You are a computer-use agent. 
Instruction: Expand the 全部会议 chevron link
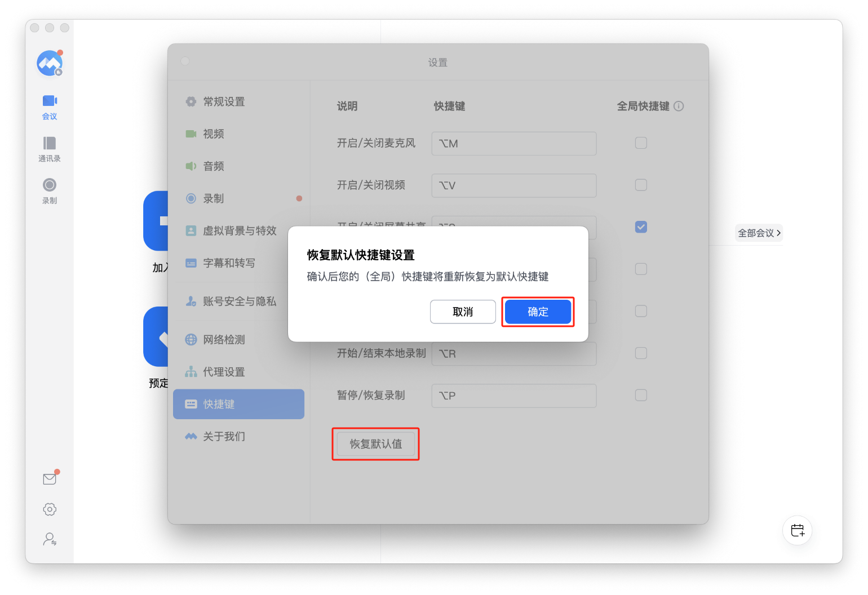tap(759, 233)
